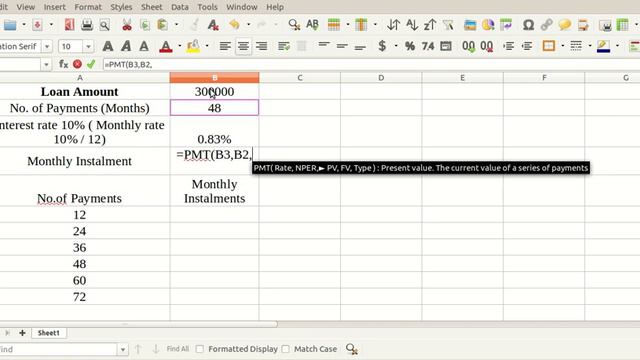This screenshot has height=360, width=640.
Task: Click the Sort icon
Action: (393, 25)
